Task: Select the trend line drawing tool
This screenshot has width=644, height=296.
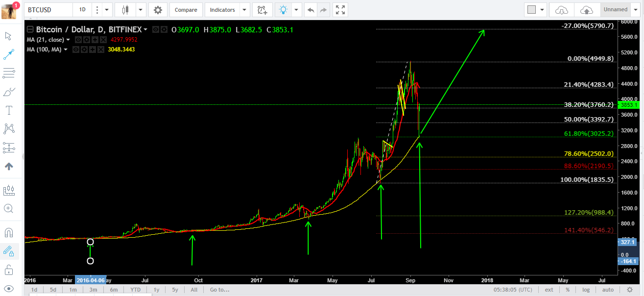Action: (x=8, y=54)
